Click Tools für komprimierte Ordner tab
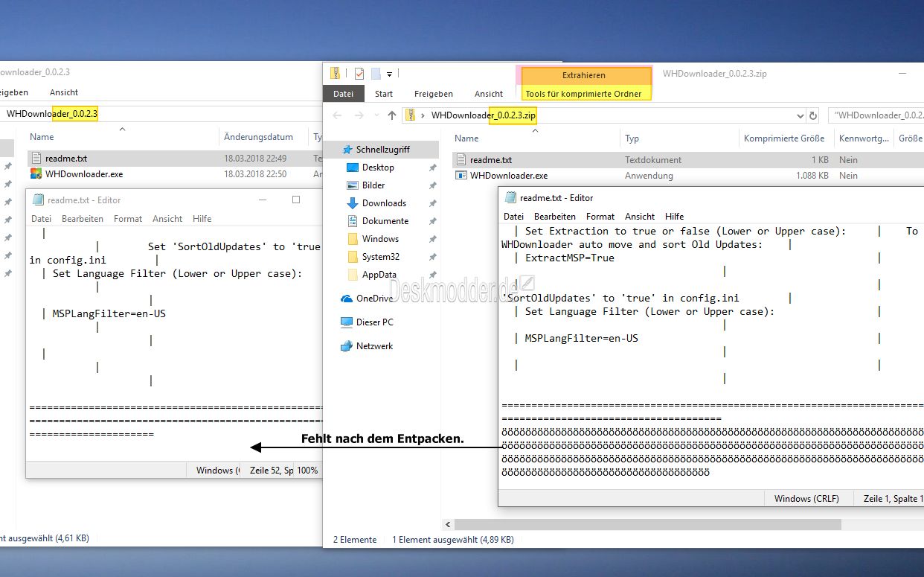 click(584, 94)
